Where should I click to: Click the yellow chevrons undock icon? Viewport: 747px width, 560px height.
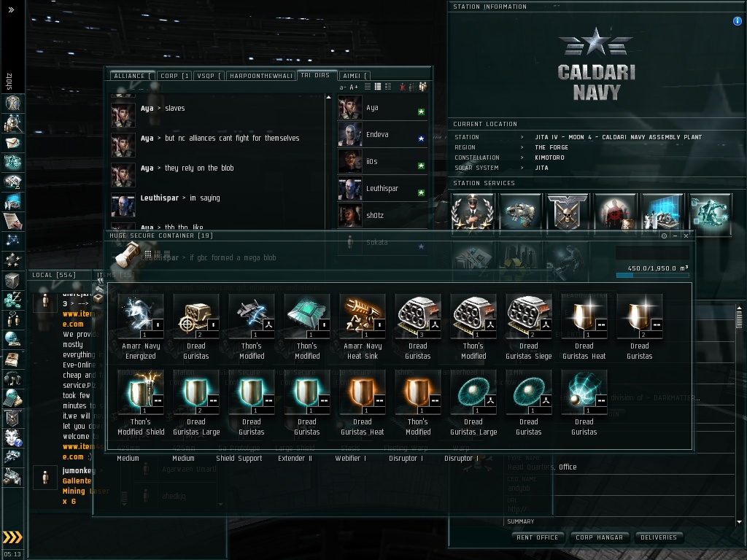pyautogui.click(x=12, y=537)
